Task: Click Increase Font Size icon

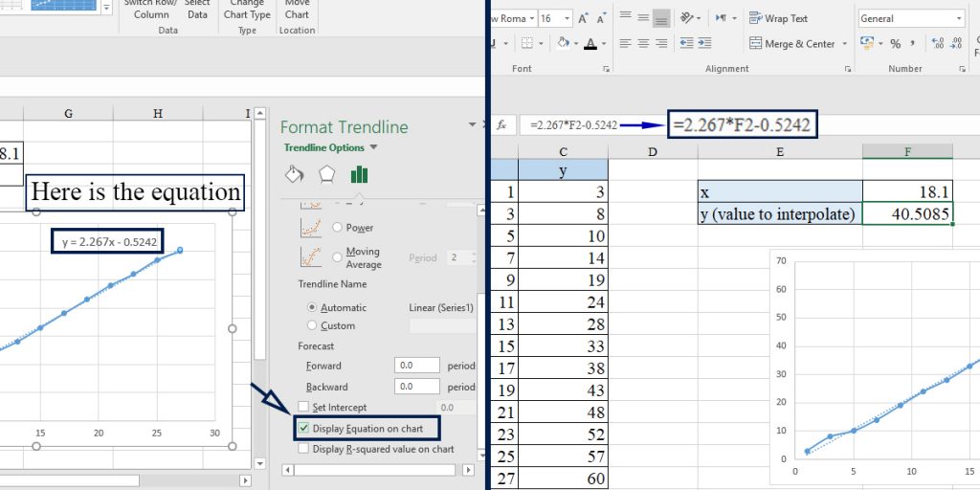Action: [583, 19]
